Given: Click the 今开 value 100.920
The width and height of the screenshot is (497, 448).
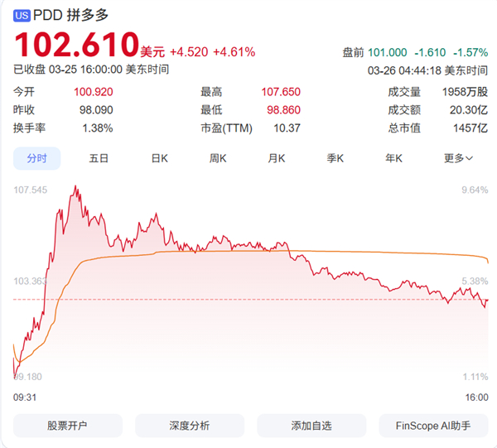Looking at the screenshot, I should point(93,92).
